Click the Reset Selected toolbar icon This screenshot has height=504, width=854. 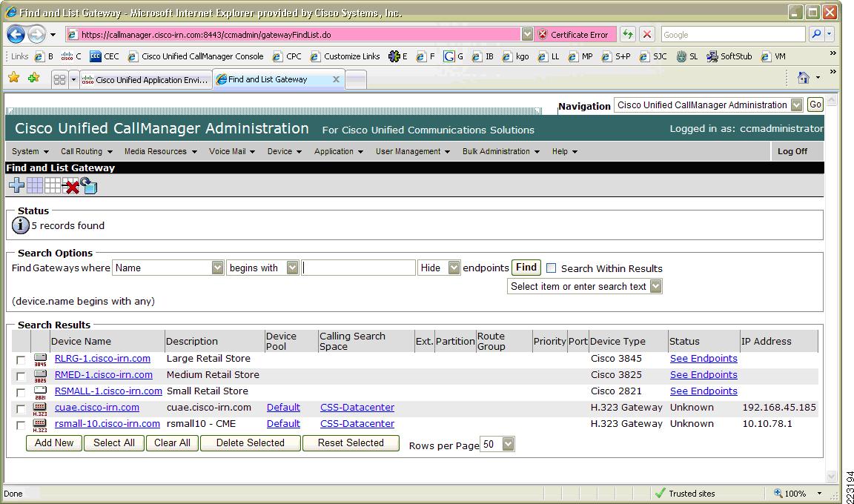(x=89, y=185)
